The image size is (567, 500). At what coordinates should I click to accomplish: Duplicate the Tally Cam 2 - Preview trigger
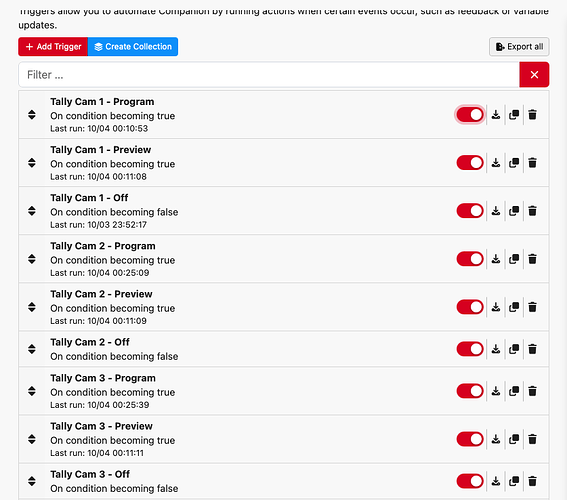coord(514,307)
